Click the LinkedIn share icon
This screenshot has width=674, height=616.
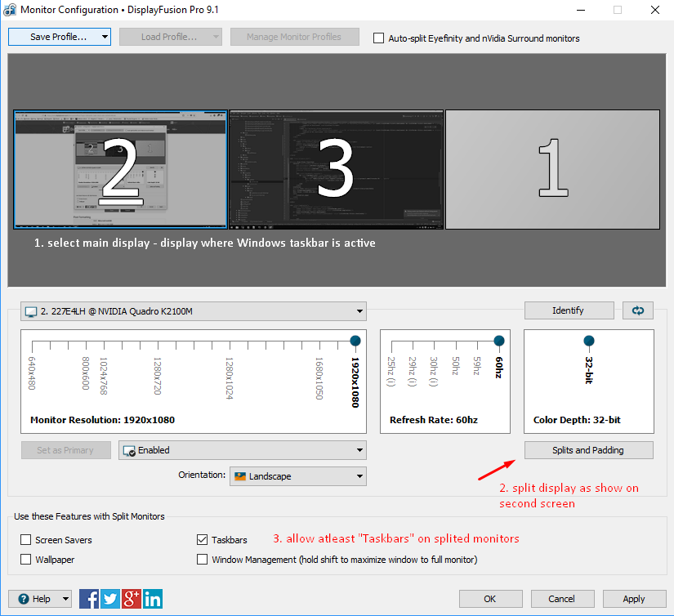[153, 599]
